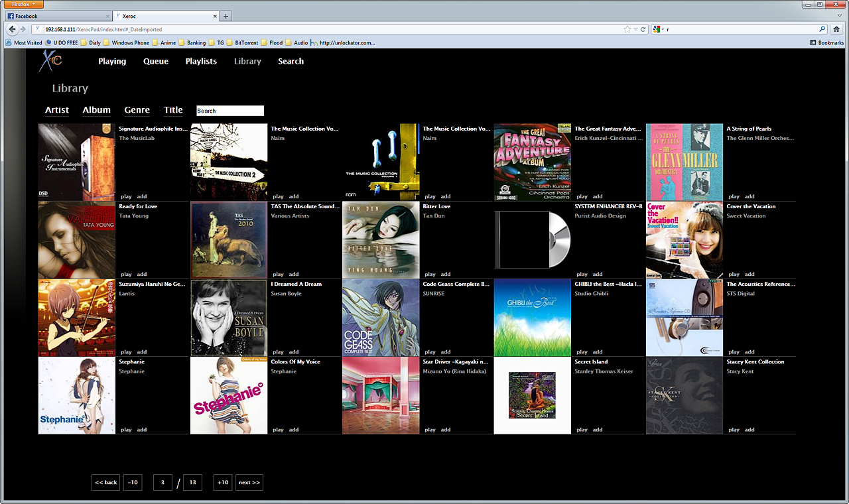Click the Xeroc logo icon
Viewport: 849px width, 504px height.
(51, 61)
